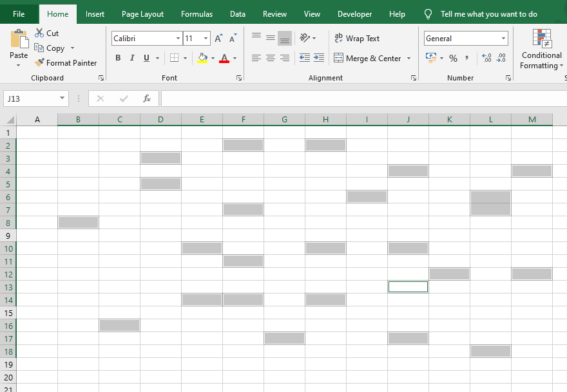The width and height of the screenshot is (567, 392).
Task: Toggle Italic formatting
Action: point(132,58)
